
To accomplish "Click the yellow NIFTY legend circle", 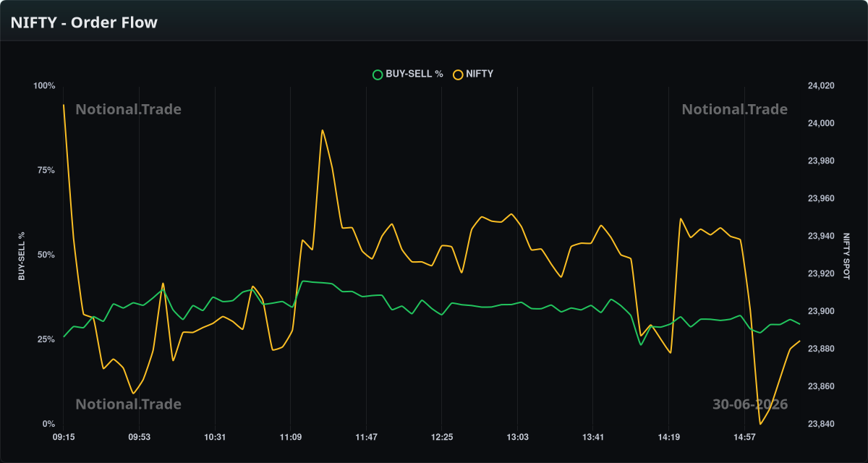I will tap(458, 74).
